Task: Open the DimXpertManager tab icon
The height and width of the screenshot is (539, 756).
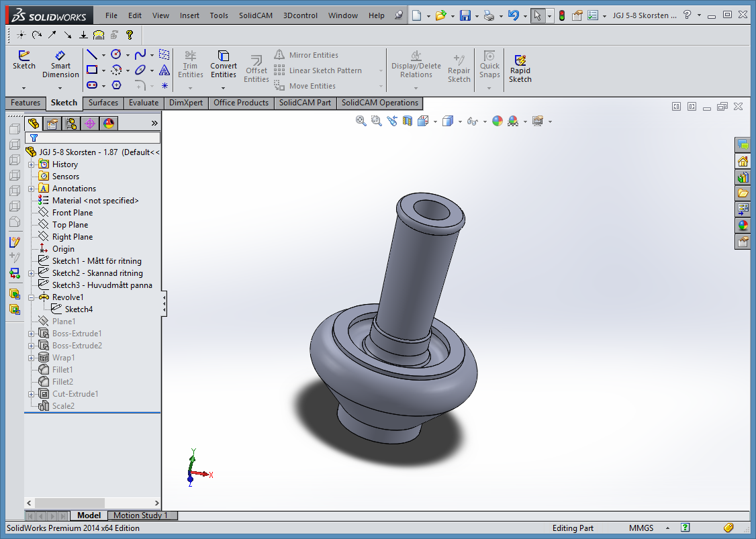Action: click(90, 124)
